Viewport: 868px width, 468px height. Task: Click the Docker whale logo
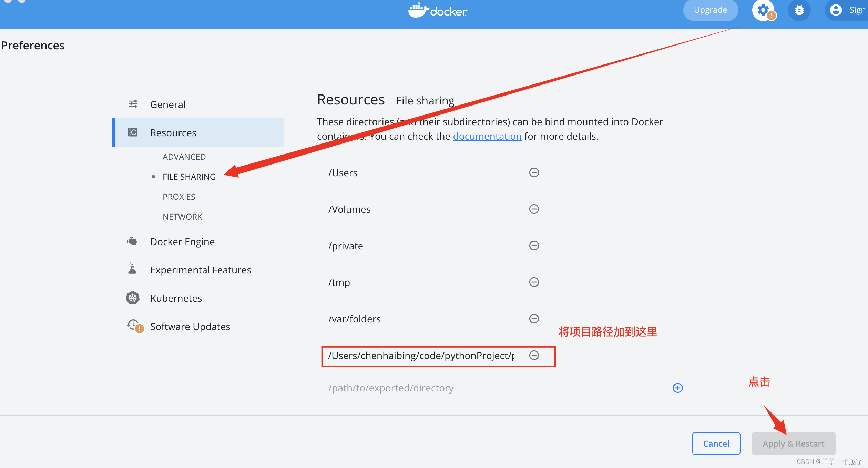[x=438, y=10]
